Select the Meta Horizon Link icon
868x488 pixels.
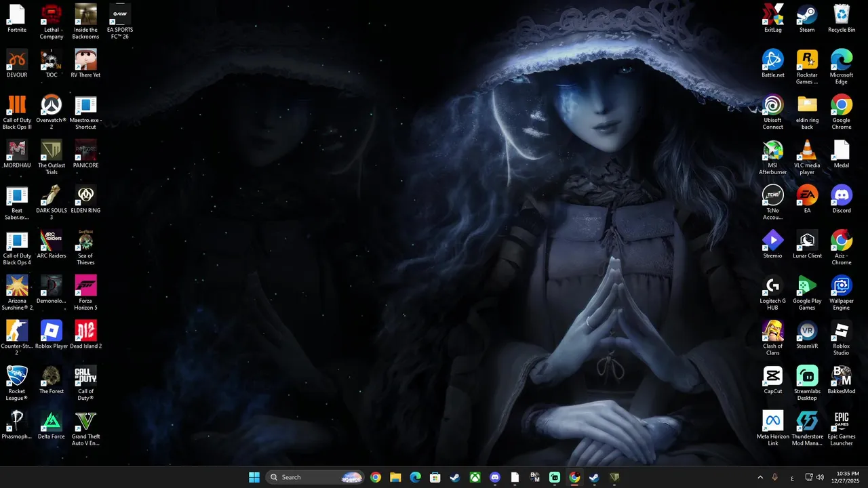773,428
